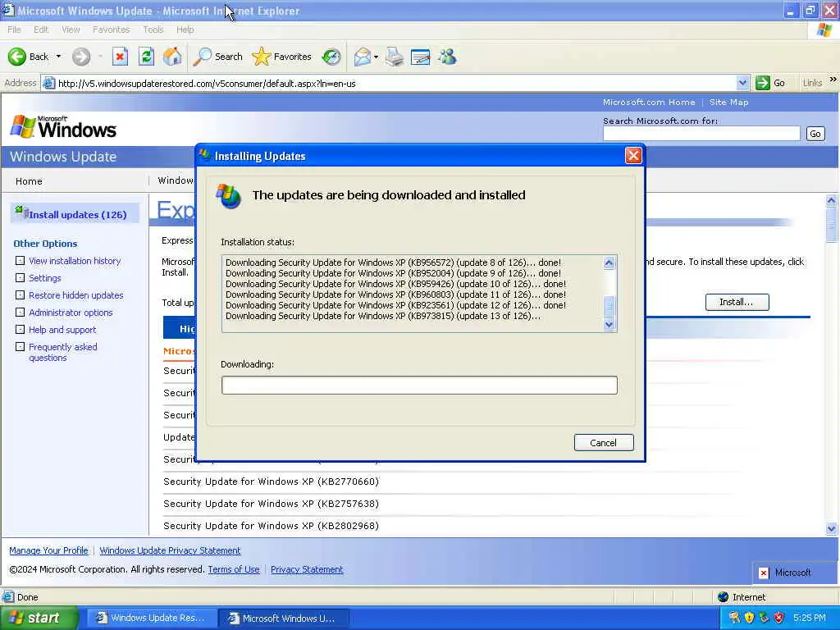840x630 pixels.
Task: Click Install updates (126) in the sidebar
Action: click(x=77, y=214)
